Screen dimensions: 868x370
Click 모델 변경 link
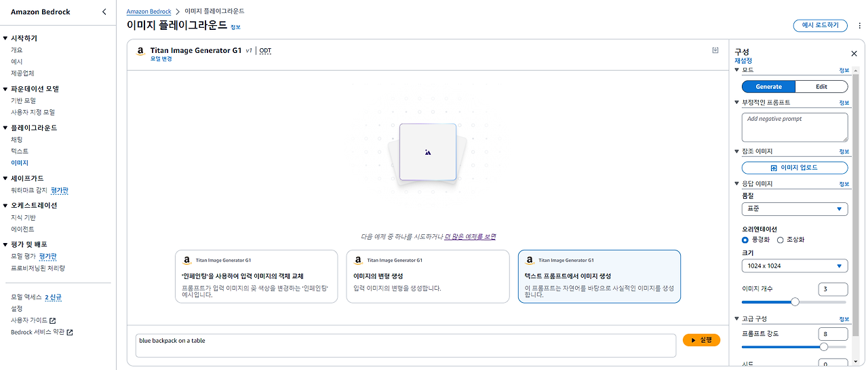(161, 59)
